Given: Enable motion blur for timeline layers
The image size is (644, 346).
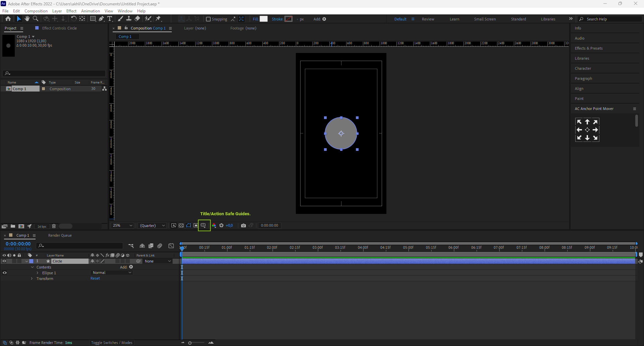Looking at the screenshot, I should click(160, 246).
